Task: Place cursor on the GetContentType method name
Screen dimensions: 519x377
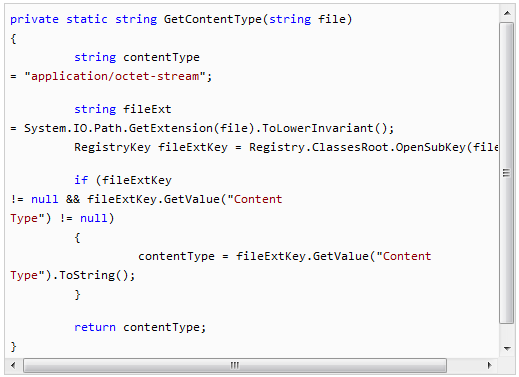Action: pyautogui.click(x=213, y=19)
